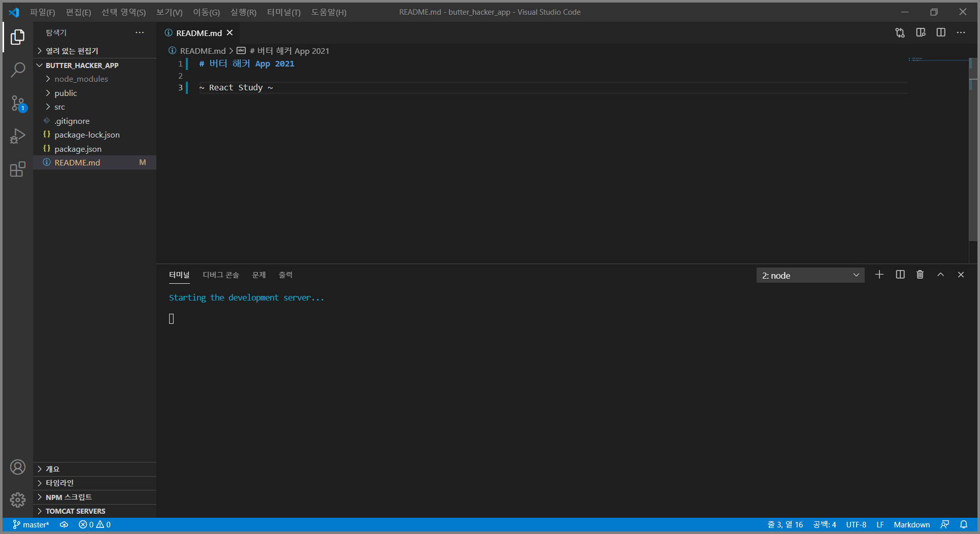Open .gitignore in the file tree

[x=95, y=121]
